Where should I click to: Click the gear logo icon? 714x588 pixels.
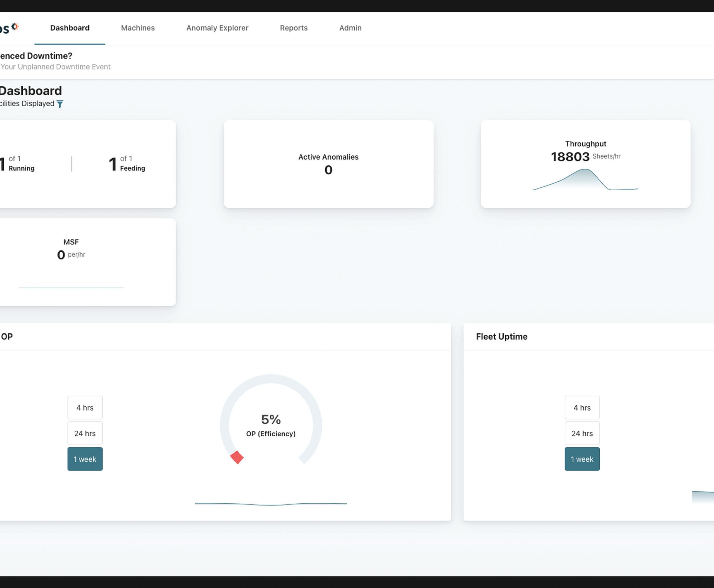[x=15, y=27]
